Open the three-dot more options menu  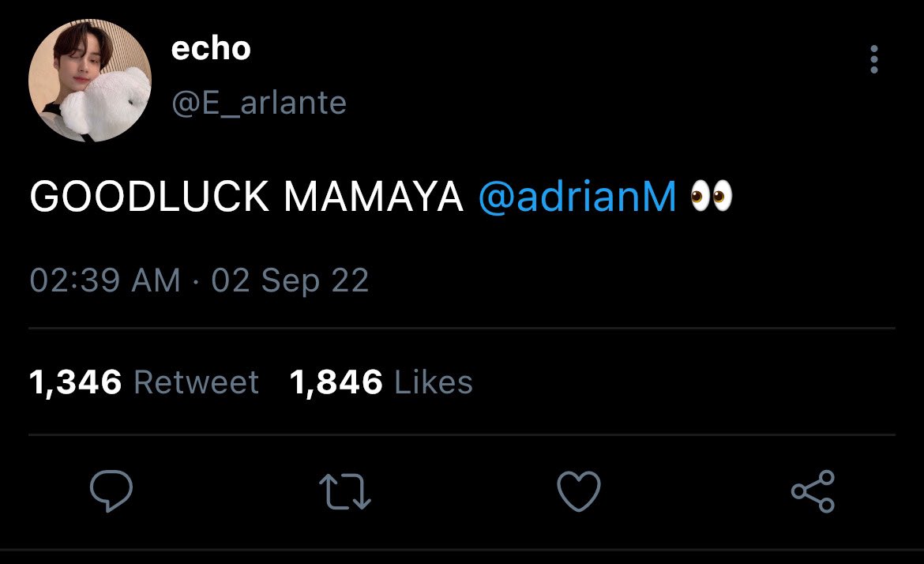(874, 59)
